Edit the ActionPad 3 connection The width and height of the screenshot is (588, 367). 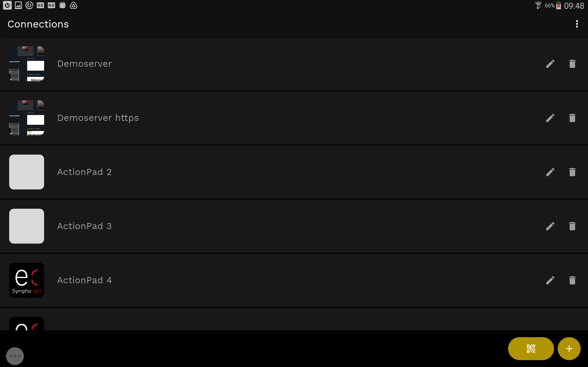(550, 226)
